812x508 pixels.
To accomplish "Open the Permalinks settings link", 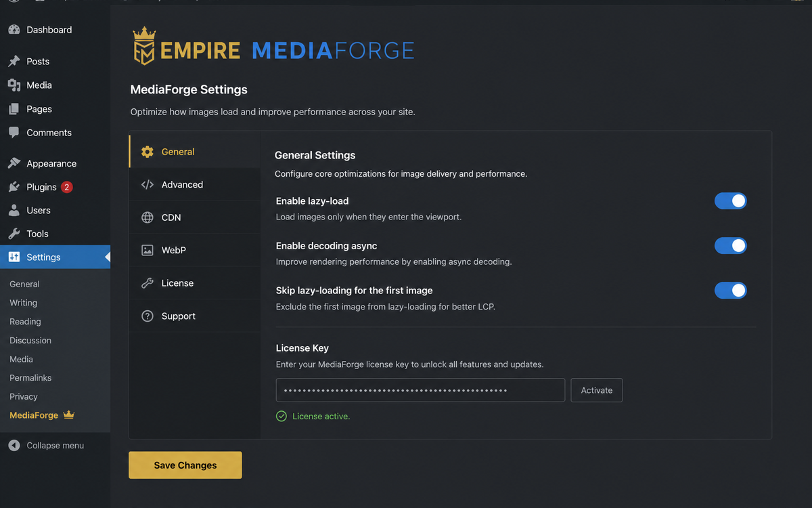I will [30, 378].
